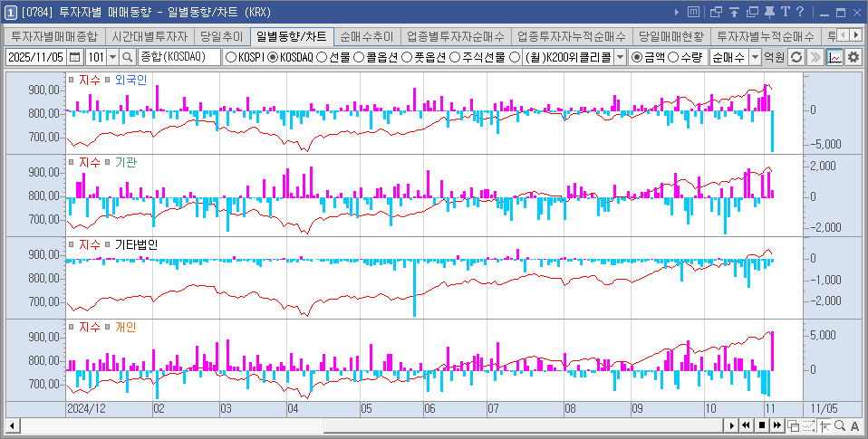Play the chart with the single play arrow
The height and width of the screenshot is (439, 868).
click(732, 425)
